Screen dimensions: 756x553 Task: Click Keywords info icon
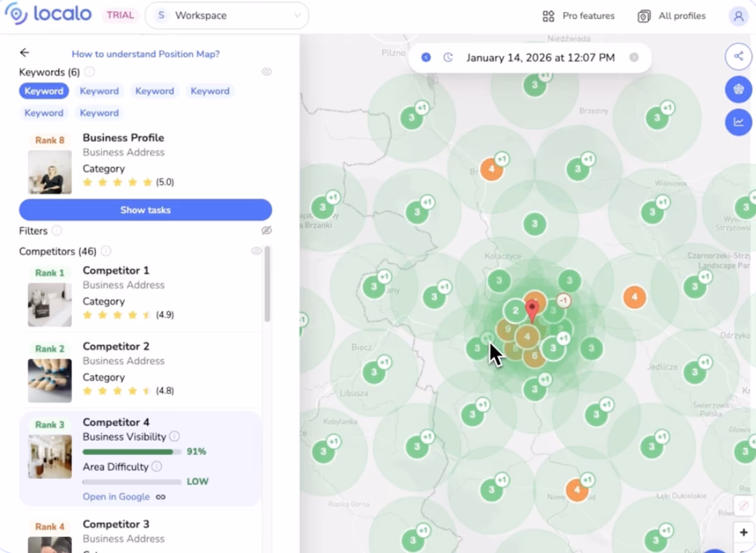89,72
